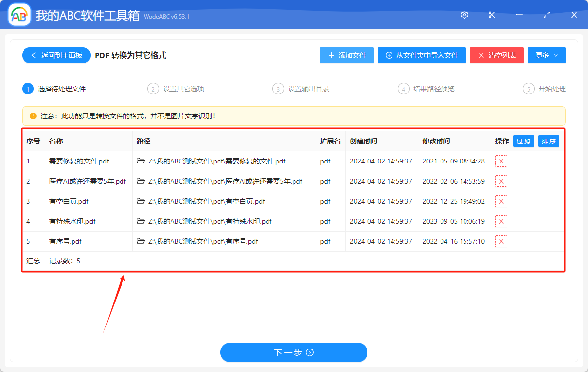Viewport: 588px width, 372px height.
Task: Click the scissors screenshot icon in title bar
Action: click(x=491, y=15)
